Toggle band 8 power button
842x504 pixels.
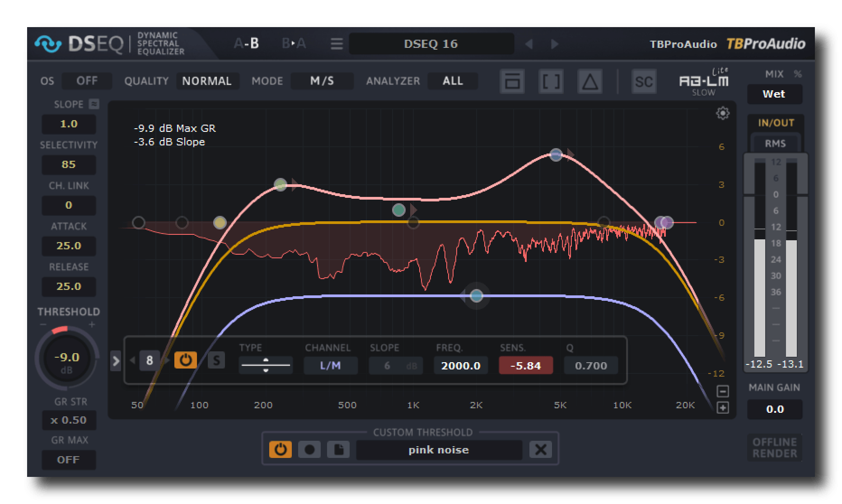click(x=186, y=360)
